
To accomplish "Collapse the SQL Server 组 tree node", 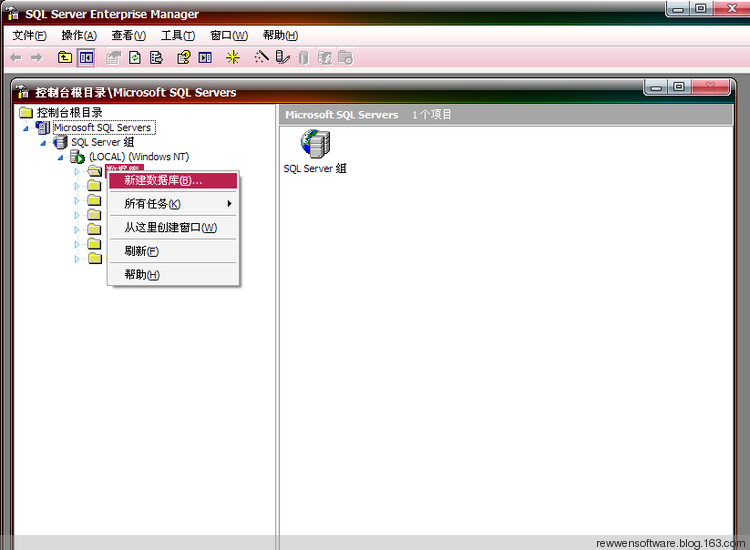I will click(x=43, y=143).
